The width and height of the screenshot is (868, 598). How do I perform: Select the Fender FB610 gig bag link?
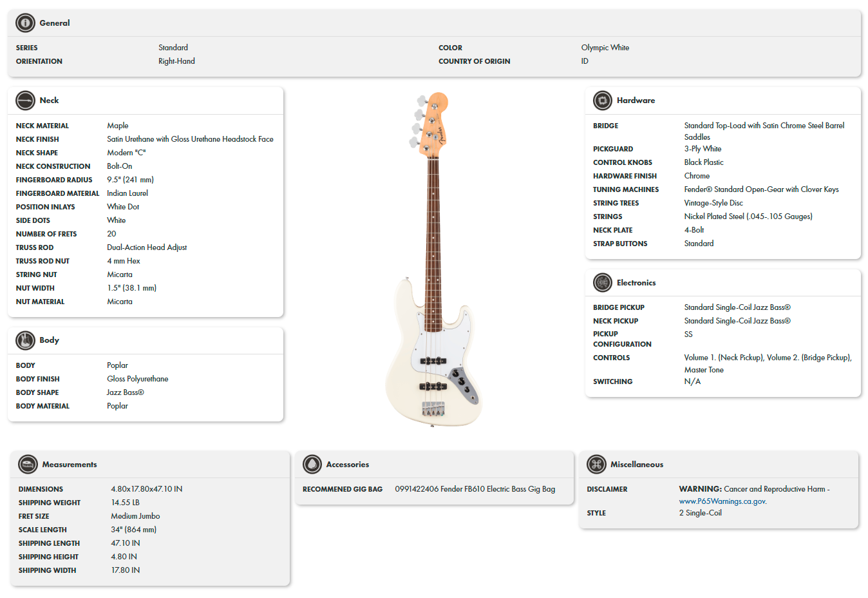475,488
